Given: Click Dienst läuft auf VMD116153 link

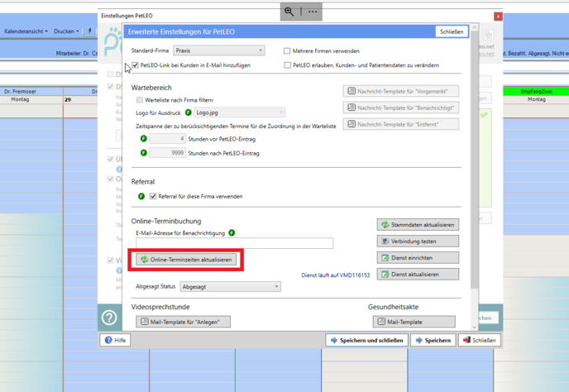Looking at the screenshot, I should pos(336,275).
